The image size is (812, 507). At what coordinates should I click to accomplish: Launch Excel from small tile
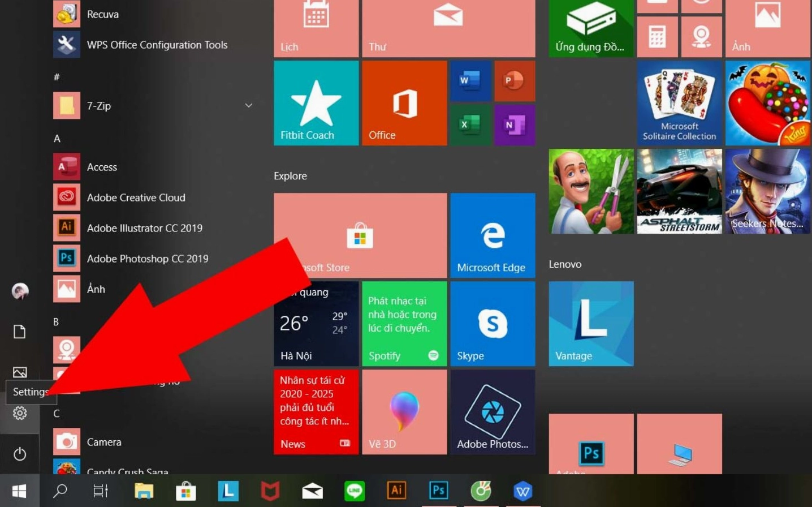point(470,125)
